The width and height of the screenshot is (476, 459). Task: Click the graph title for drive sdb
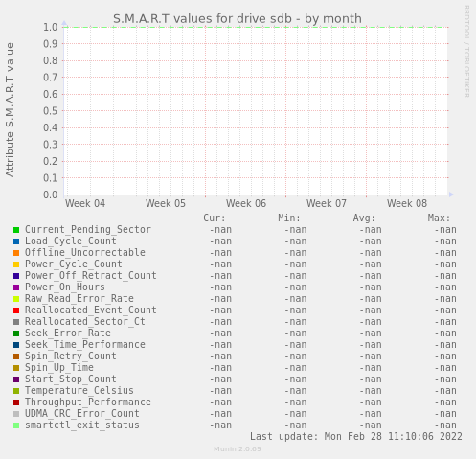(238, 19)
